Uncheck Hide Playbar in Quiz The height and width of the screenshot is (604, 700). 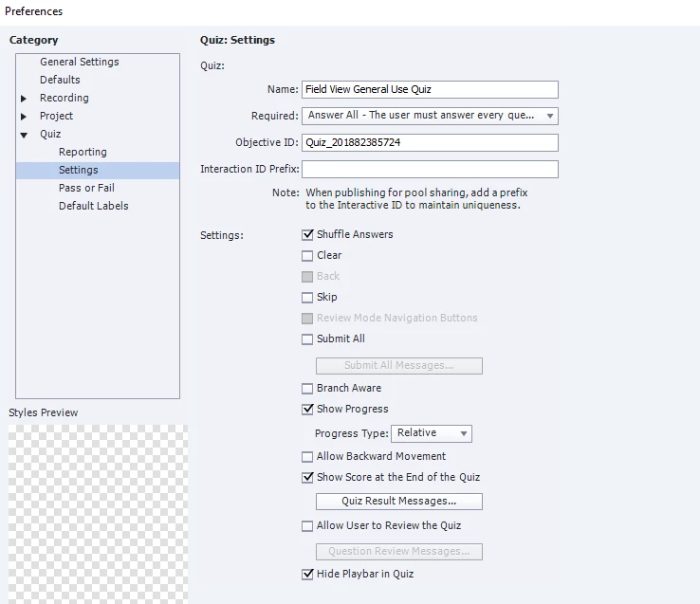click(307, 574)
